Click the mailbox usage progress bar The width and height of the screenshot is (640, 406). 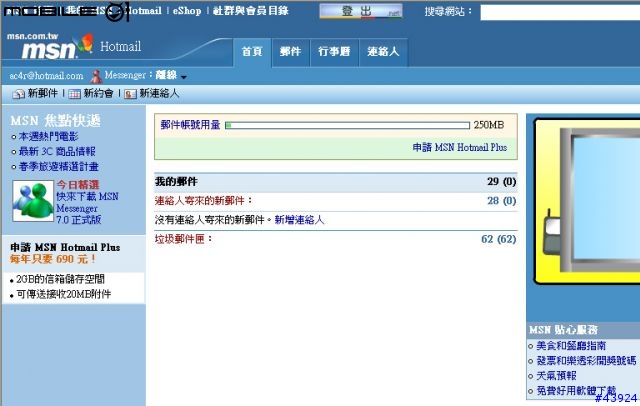(347, 125)
